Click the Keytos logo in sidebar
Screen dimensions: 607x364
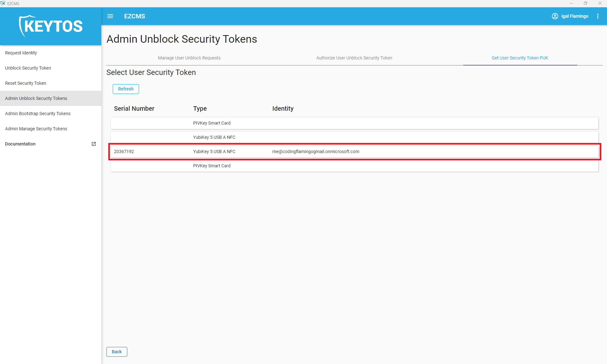pyautogui.click(x=51, y=26)
